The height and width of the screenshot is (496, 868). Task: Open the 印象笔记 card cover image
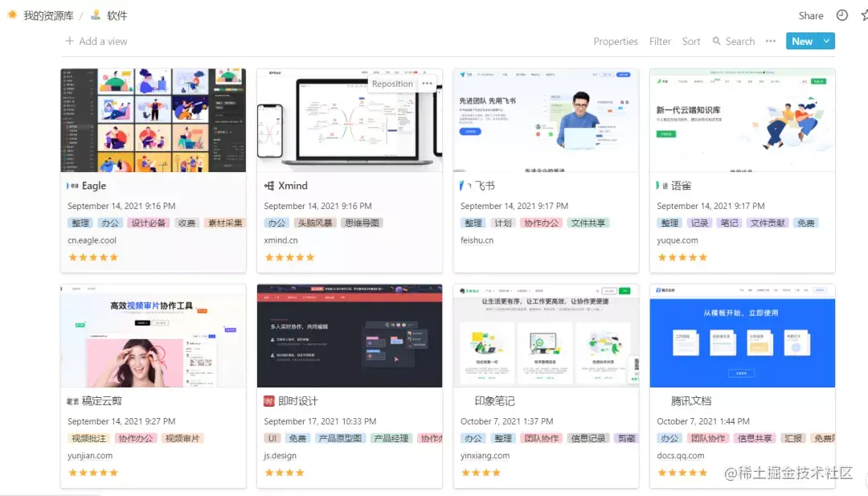pos(546,335)
